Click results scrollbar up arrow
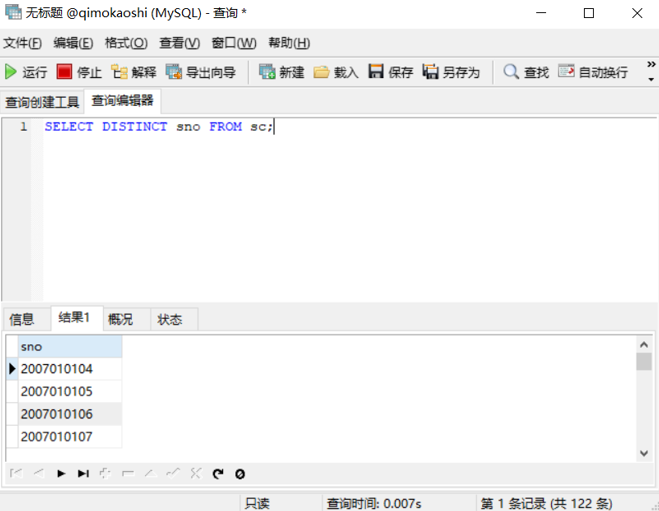The image size is (659, 511). 644,345
